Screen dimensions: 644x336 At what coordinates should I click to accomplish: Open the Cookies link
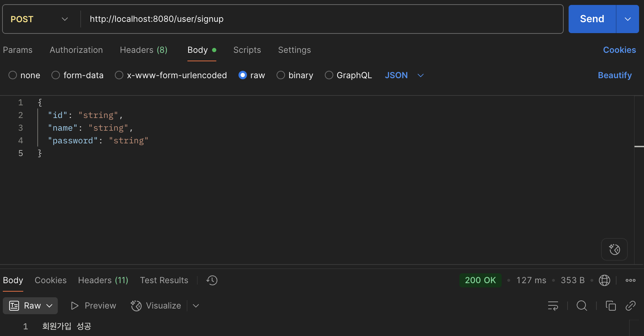[619, 50]
